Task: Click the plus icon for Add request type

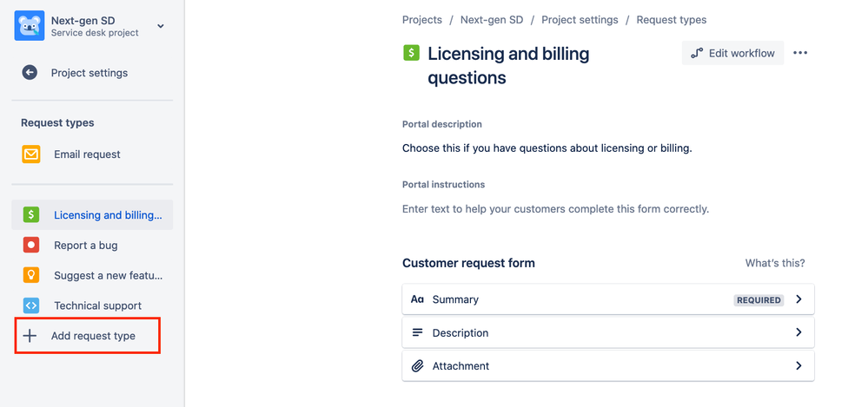Action: tap(30, 336)
